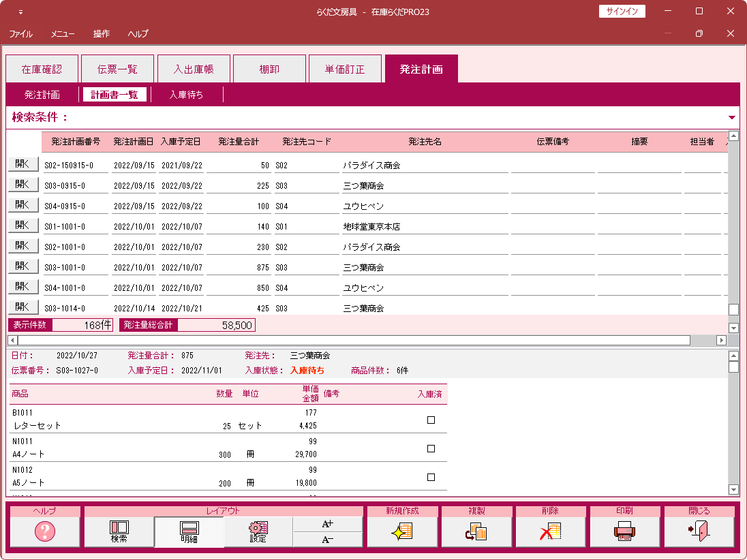Print using the 印刷 printer icon
This screenshot has width=747, height=560.
(x=624, y=531)
